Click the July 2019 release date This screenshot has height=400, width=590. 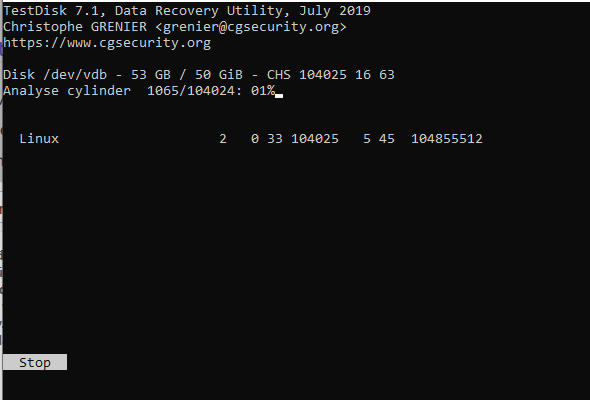click(335, 11)
